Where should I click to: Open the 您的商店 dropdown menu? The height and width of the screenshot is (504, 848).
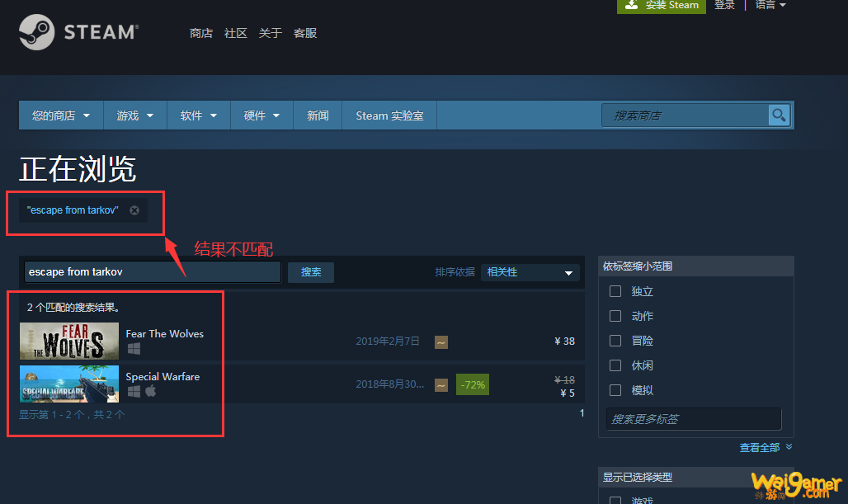point(61,115)
